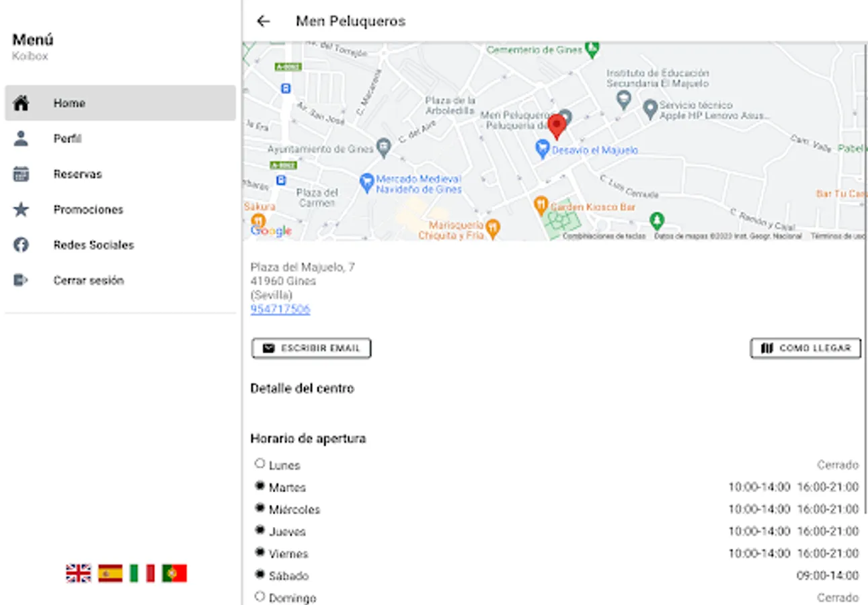The height and width of the screenshot is (605, 868).
Task: Select the Sábado radio bullet
Action: [260, 575]
